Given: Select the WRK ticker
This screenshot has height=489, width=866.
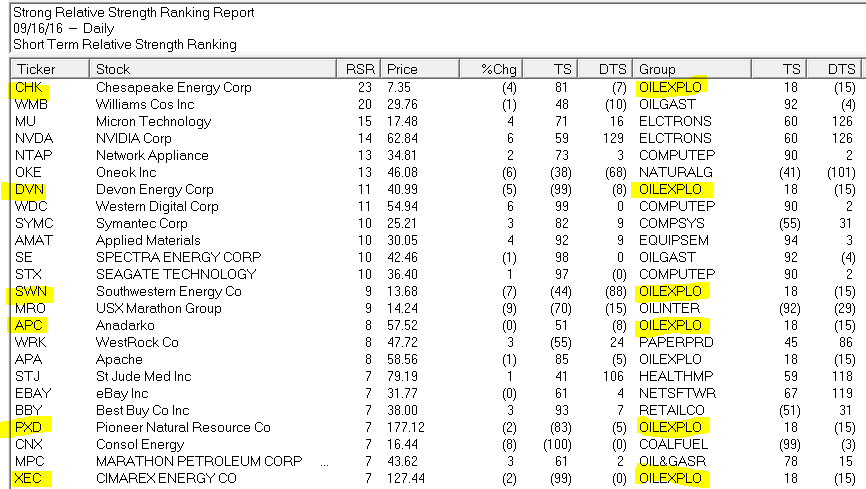Looking at the screenshot, I should pyautogui.click(x=31, y=343).
